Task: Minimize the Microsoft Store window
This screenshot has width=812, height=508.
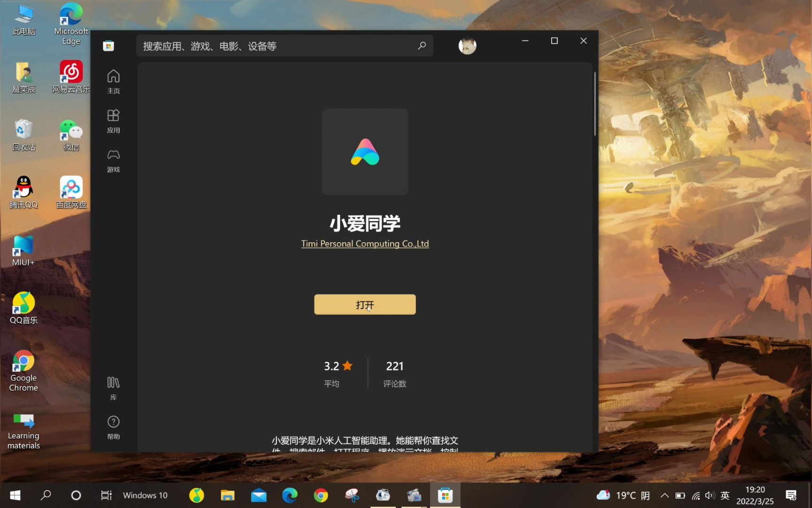Action: (525, 41)
